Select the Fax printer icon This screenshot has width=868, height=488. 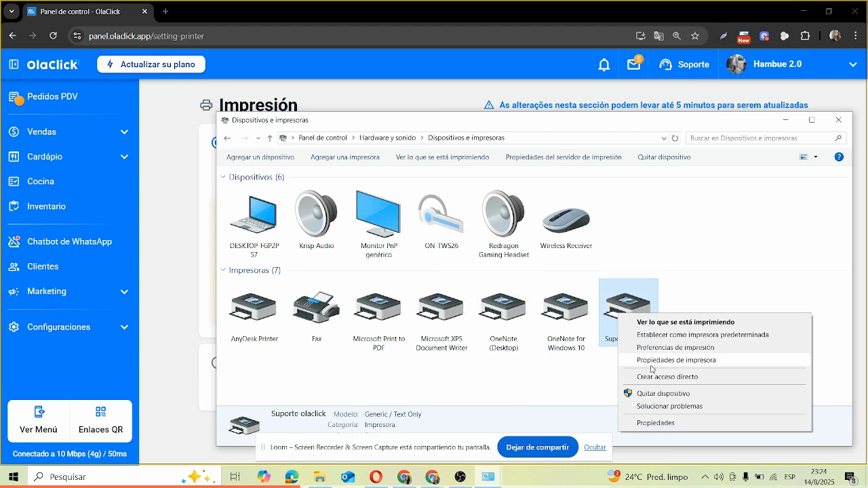(317, 317)
